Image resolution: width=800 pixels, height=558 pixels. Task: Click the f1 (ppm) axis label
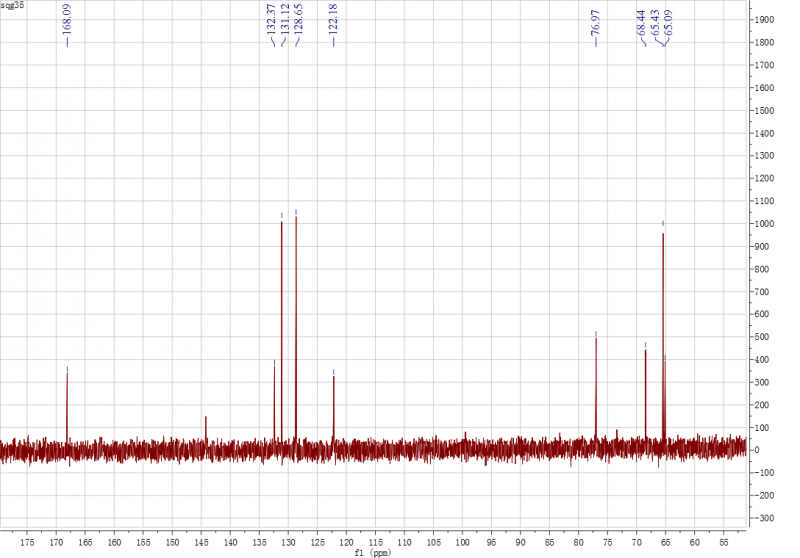coord(372,553)
